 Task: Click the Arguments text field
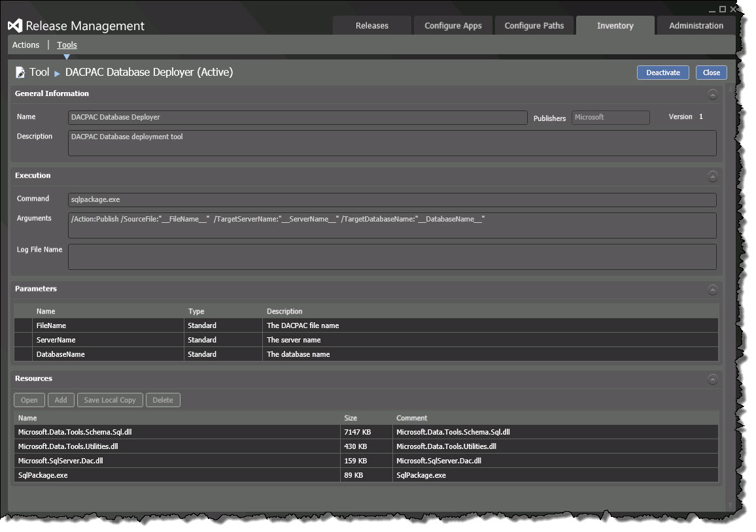tap(392, 225)
